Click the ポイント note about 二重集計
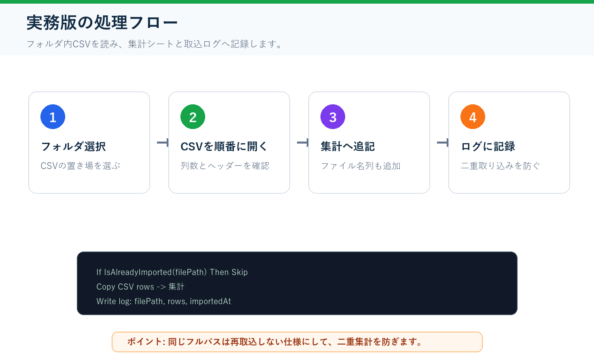594x364 pixels. click(297, 342)
